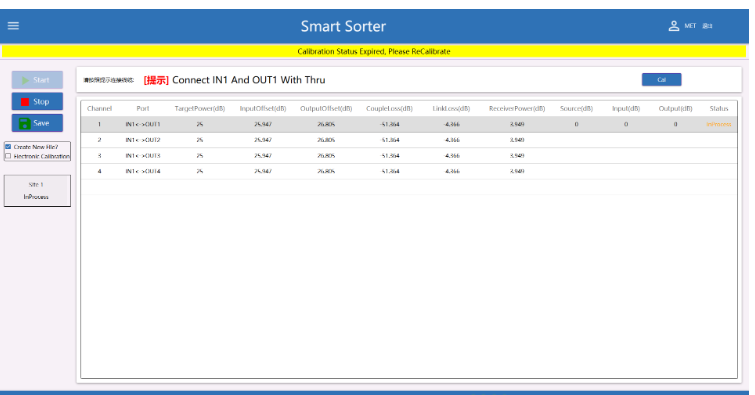The width and height of the screenshot is (755, 395).
Task: Click the ReceiverPower value in IN1<->OUT1 row
Action: (x=517, y=124)
